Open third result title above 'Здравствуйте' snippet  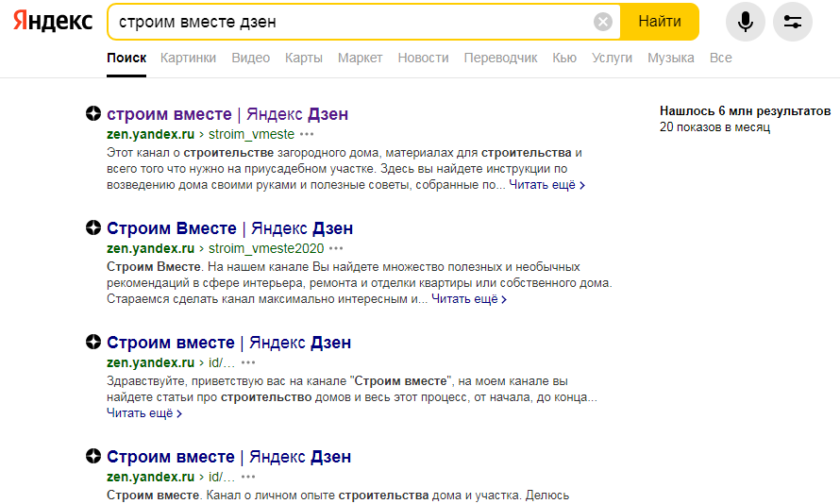228,343
